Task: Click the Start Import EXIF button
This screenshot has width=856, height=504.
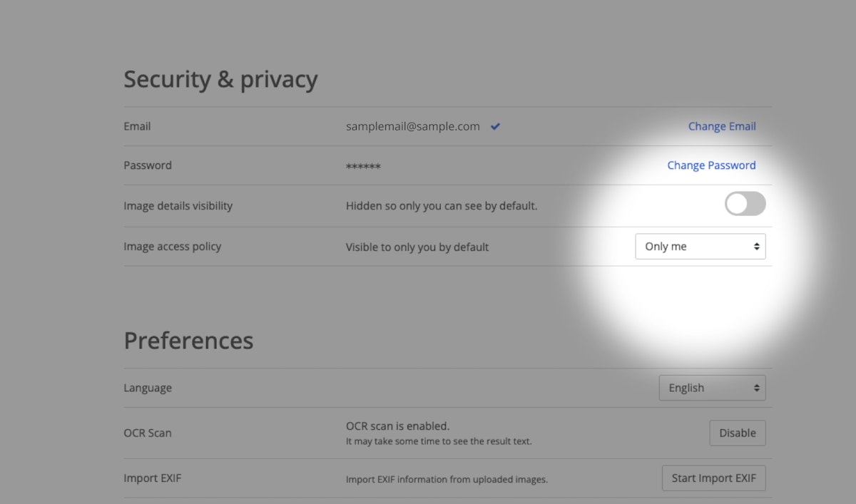Action: coord(713,478)
